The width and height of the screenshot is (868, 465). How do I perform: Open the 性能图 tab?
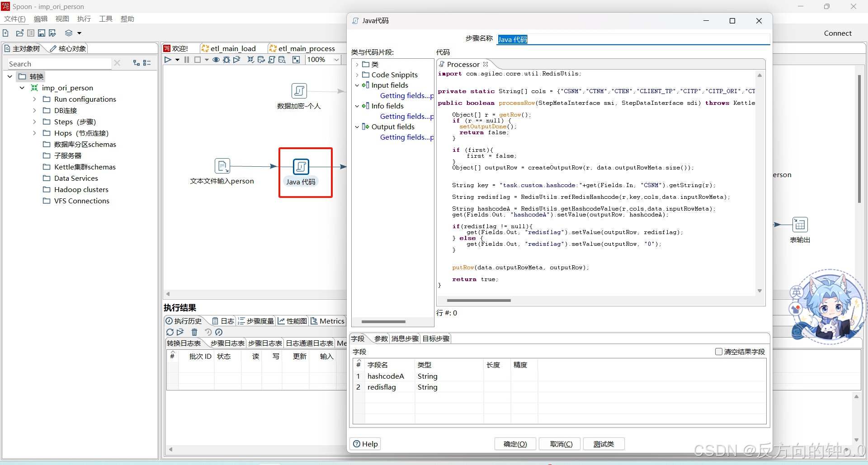point(292,321)
